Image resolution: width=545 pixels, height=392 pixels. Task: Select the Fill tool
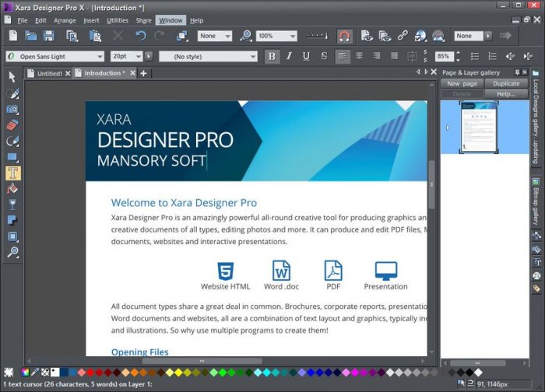click(x=12, y=189)
